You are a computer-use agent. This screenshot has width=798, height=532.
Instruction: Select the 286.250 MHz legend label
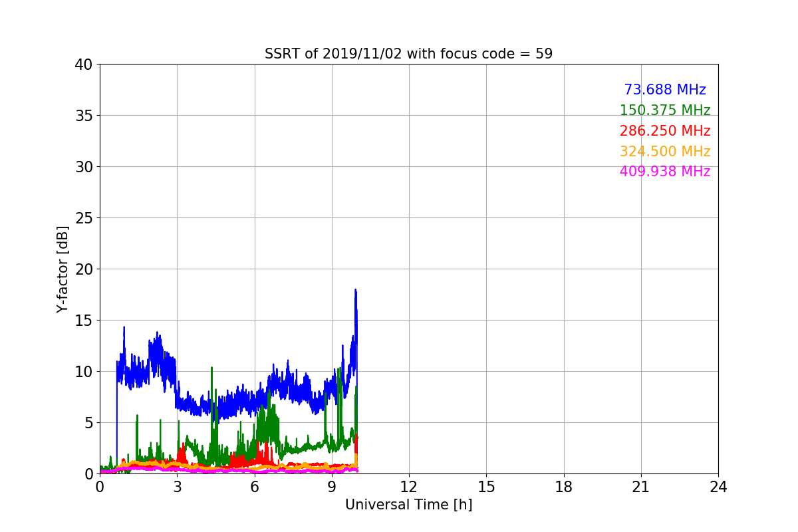coord(665,131)
